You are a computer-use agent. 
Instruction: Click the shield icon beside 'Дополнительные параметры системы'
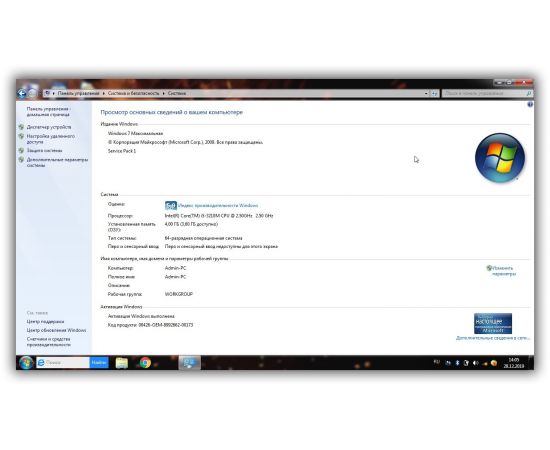pyautogui.click(x=21, y=160)
